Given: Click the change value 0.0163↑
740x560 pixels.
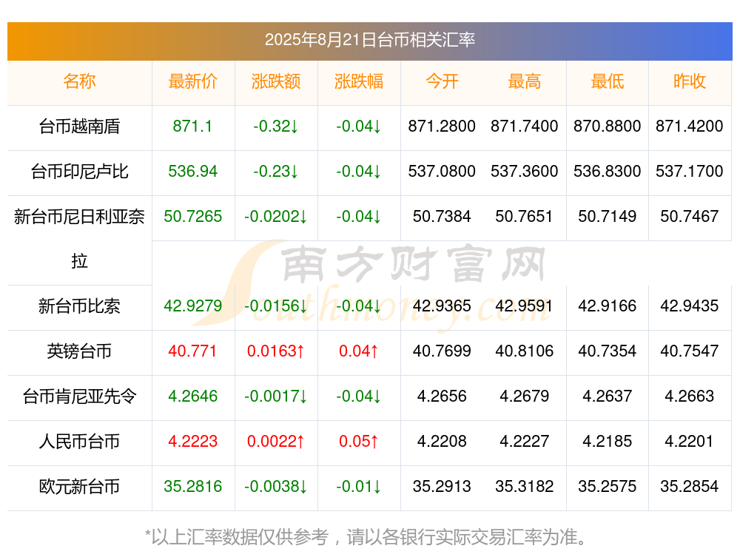Looking at the screenshot, I should tap(275, 351).
